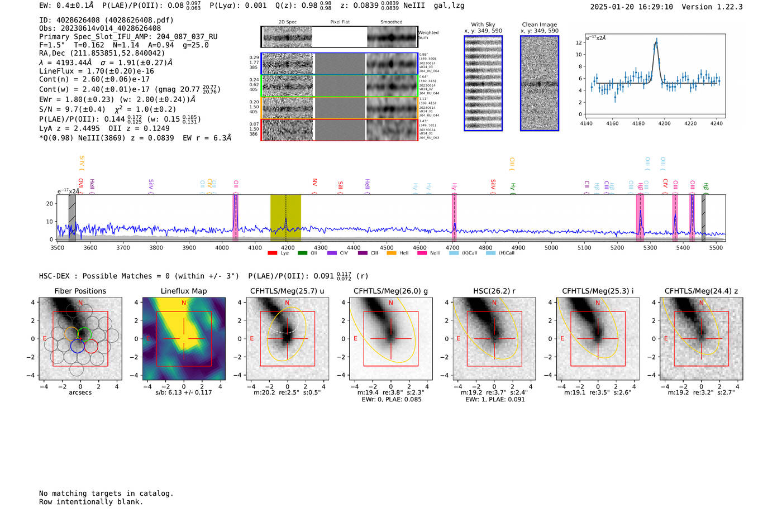
Task: Click the Q(0.98) NeIII(3869) solution line
Action: click(135, 138)
